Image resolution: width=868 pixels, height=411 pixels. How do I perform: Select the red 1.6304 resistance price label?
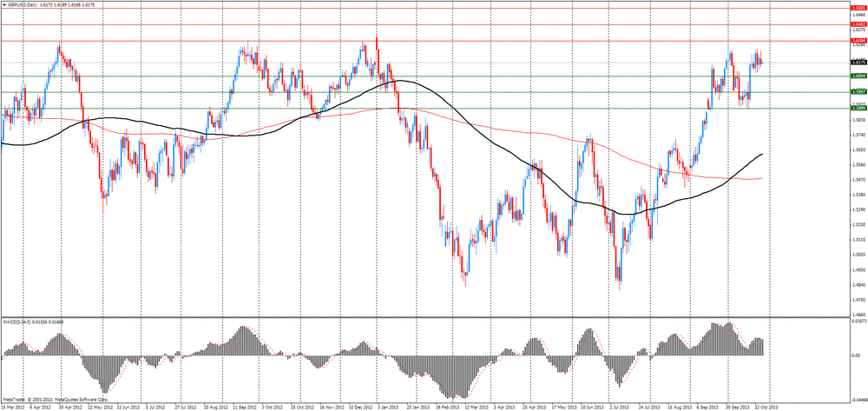[857, 41]
